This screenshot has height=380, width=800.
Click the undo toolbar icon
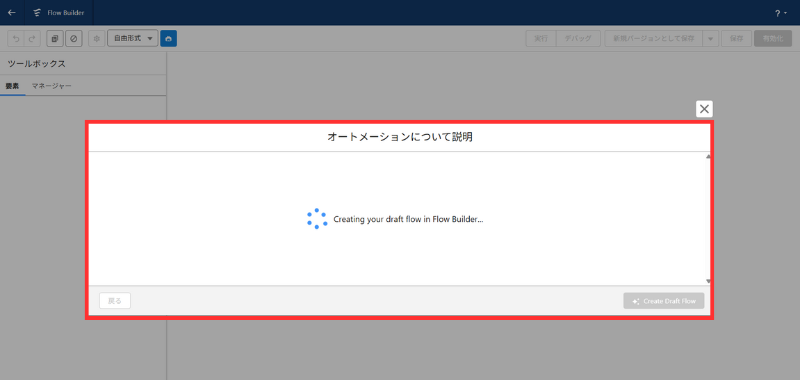pyautogui.click(x=15, y=39)
